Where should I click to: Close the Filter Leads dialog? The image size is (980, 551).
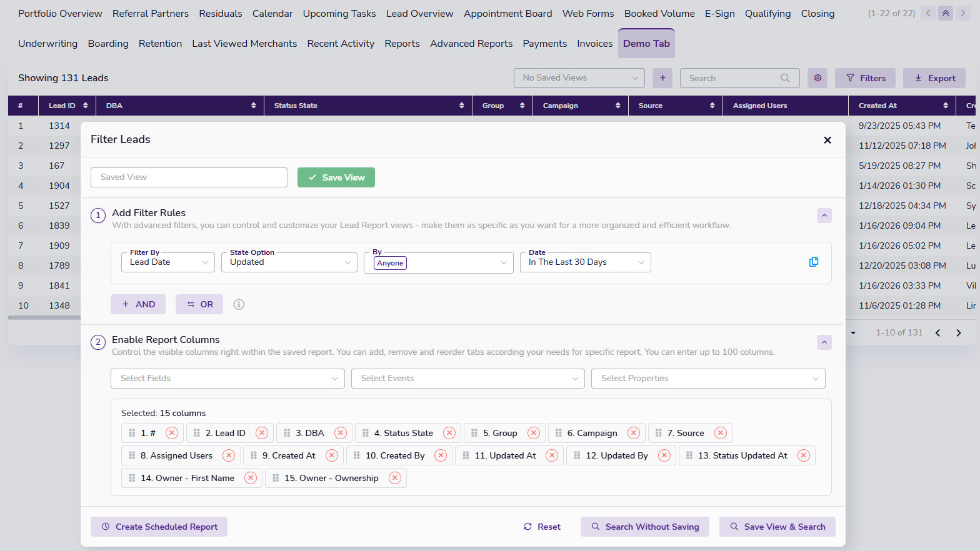827,140
